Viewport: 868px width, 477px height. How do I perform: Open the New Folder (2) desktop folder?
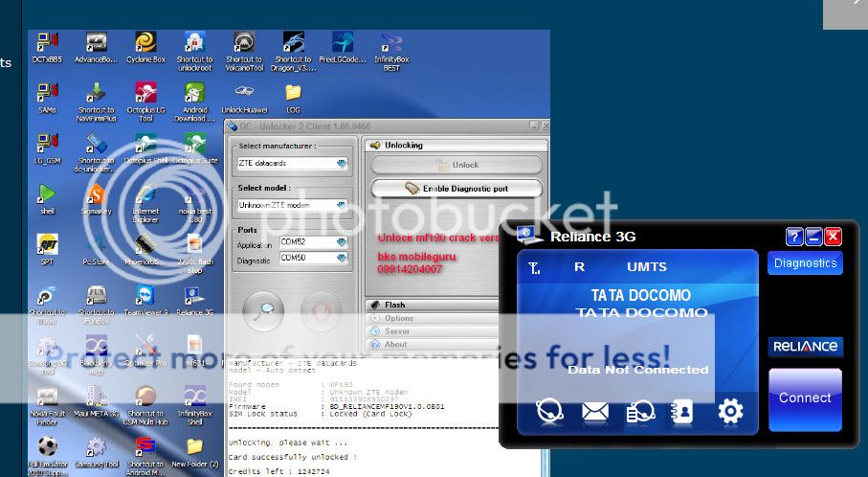[x=194, y=452]
